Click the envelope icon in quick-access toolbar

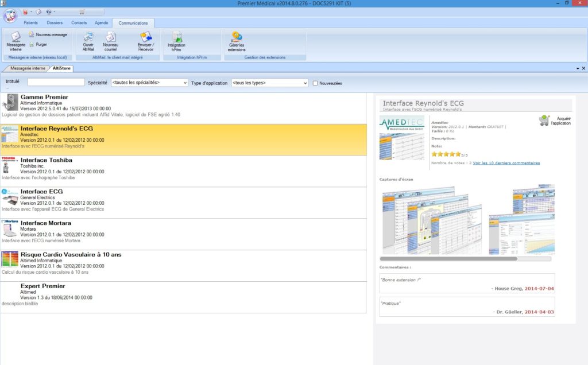pos(38,12)
